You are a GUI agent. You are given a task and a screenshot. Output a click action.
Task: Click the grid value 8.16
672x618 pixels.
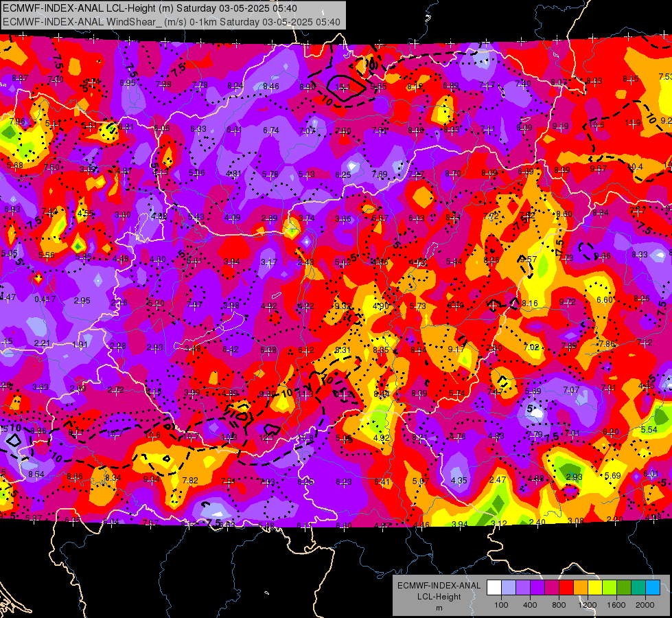coord(530,304)
